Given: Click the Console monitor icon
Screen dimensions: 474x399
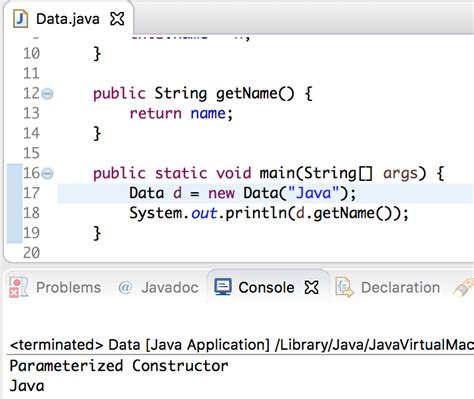Looking at the screenshot, I should [223, 287].
